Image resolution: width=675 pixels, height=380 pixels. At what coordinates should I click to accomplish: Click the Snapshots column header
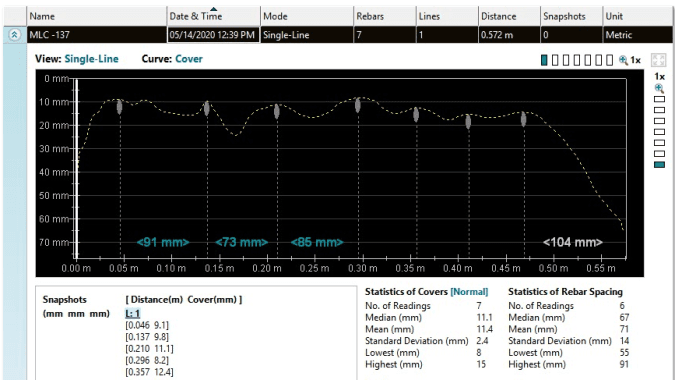click(x=571, y=16)
